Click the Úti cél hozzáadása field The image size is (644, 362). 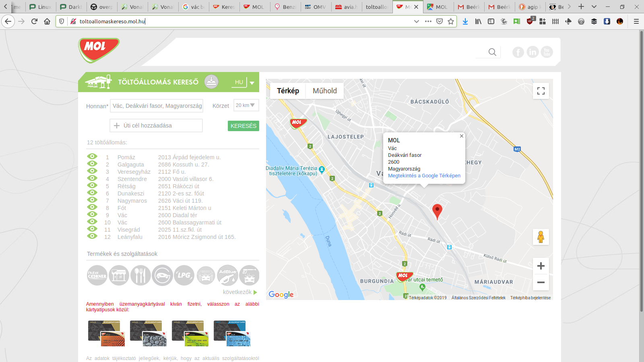click(x=156, y=125)
